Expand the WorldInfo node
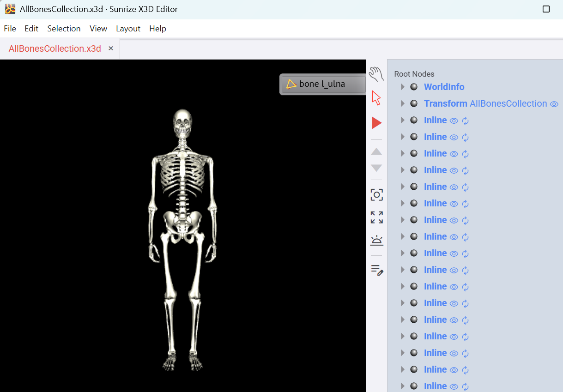The height and width of the screenshot is (392, 563). pyautogui.click(x=402, y=87)
